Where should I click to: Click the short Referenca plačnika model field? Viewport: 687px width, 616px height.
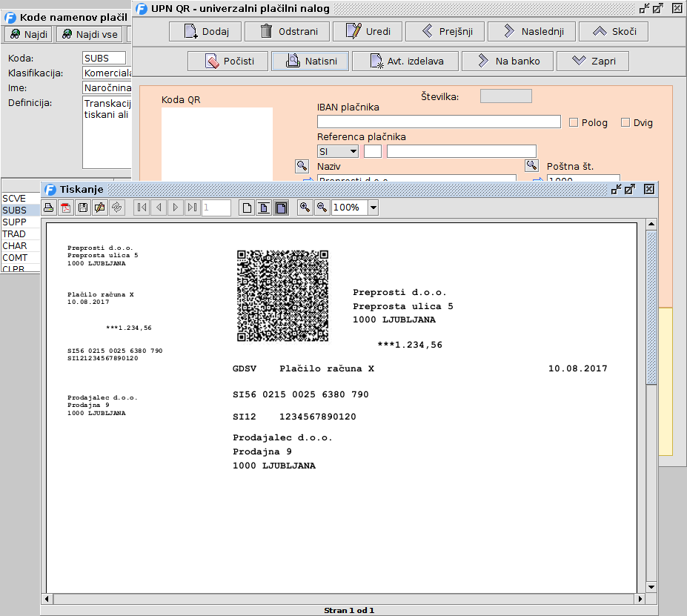373,151
